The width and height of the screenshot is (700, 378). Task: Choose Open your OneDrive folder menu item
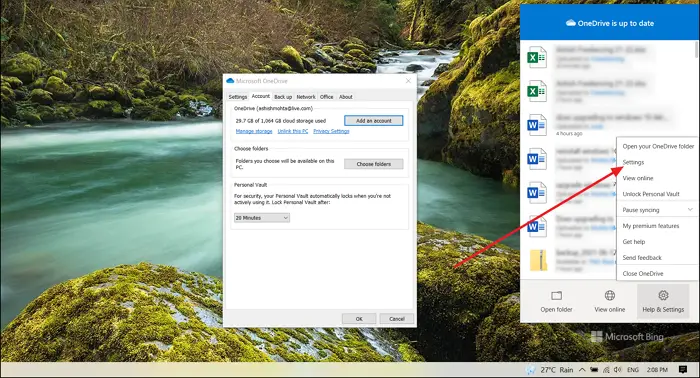pos(658,146)
